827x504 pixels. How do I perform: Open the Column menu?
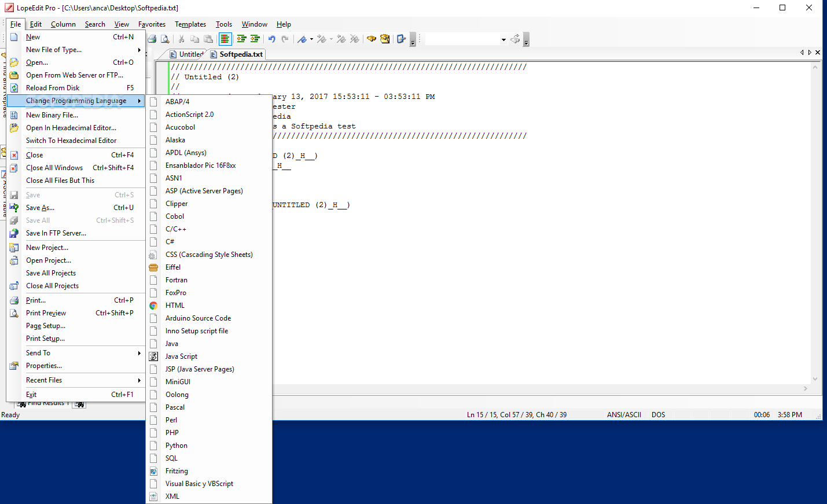point(63,24)
